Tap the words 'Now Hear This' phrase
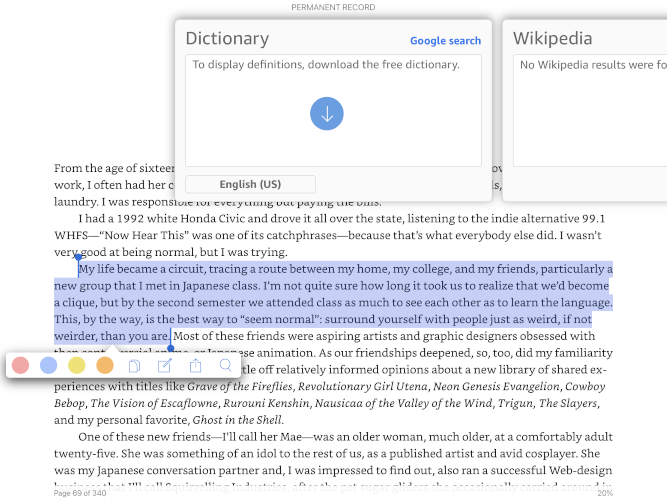Image resolution: width=667 pixels, height=500 pixels. click(x=145, y=235)
